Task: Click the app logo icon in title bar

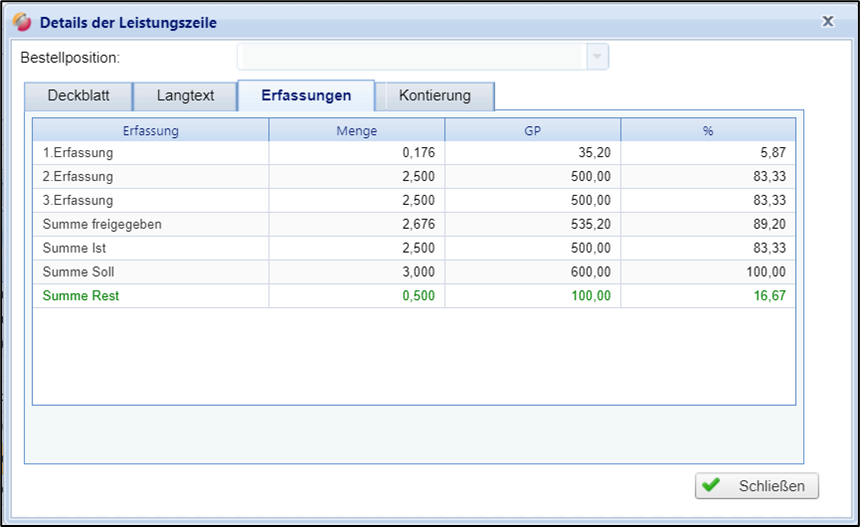Action: [21, 21]
